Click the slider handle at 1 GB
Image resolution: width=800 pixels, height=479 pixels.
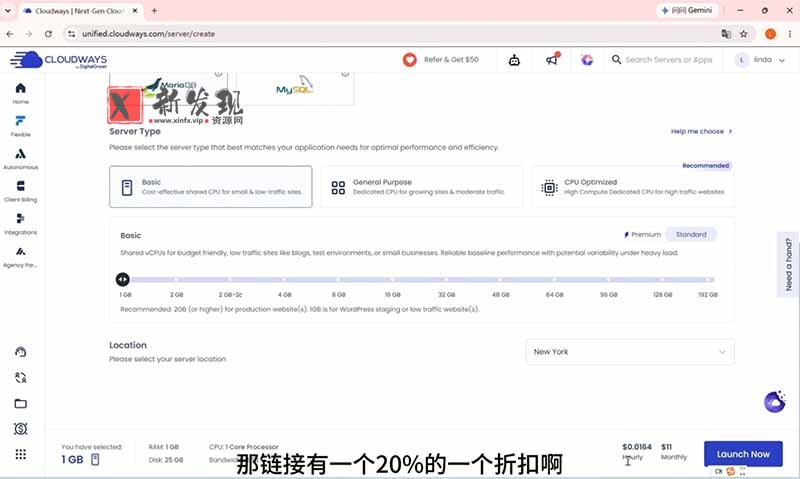click(x=122, y=280)
